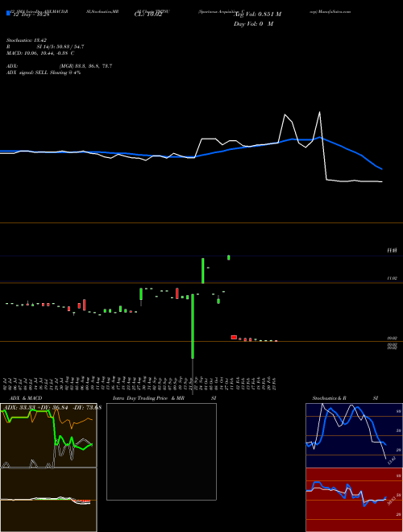This screenshot has width=403, height=532.
Task: Click the 'SI 14/3: 50.83 / 54.7' value
Action: click(60, 47)
